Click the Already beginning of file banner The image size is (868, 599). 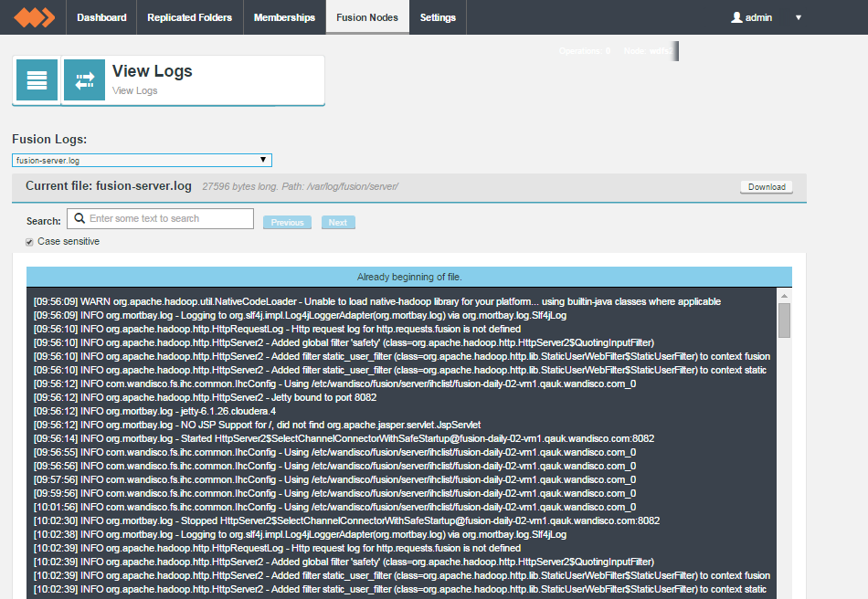click(x=409, y=277)
